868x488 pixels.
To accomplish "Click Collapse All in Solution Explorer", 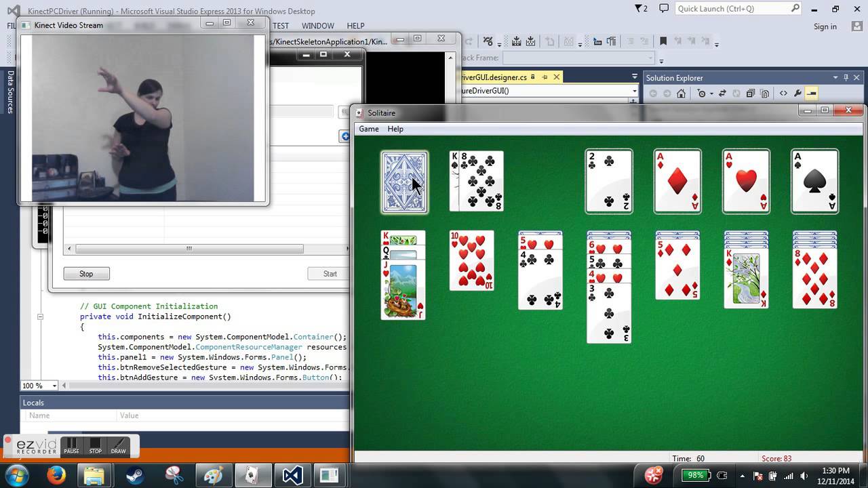I will 750,94.
